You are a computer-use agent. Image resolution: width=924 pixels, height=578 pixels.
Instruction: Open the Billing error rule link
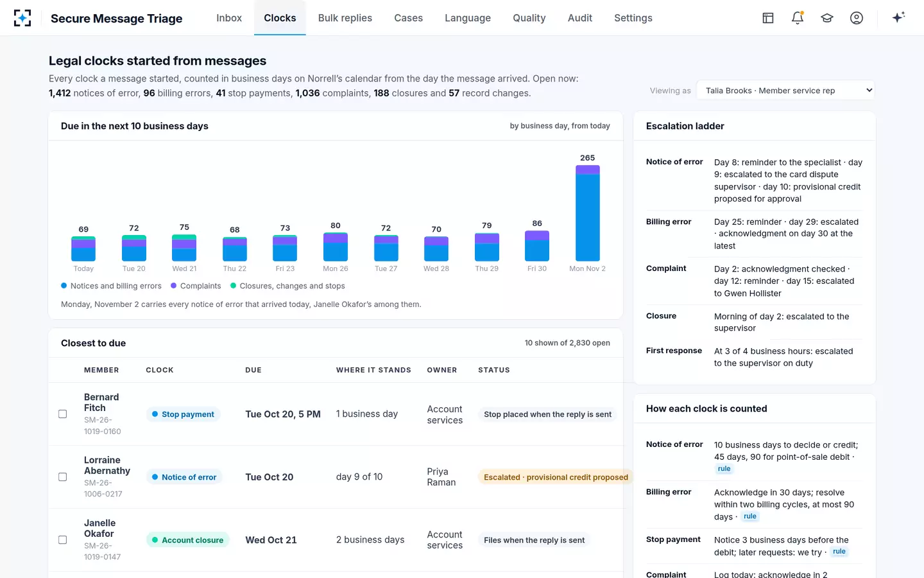[750, 516]
